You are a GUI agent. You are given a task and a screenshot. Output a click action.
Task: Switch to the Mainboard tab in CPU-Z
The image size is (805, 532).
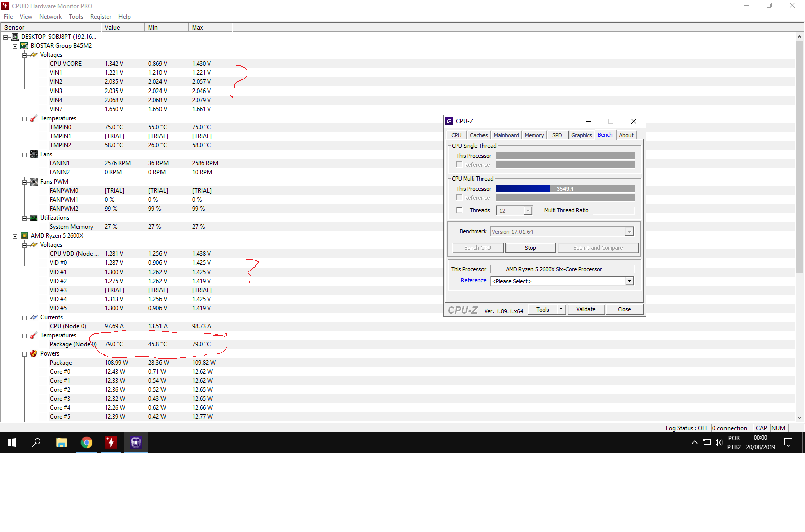pos(506,135)
